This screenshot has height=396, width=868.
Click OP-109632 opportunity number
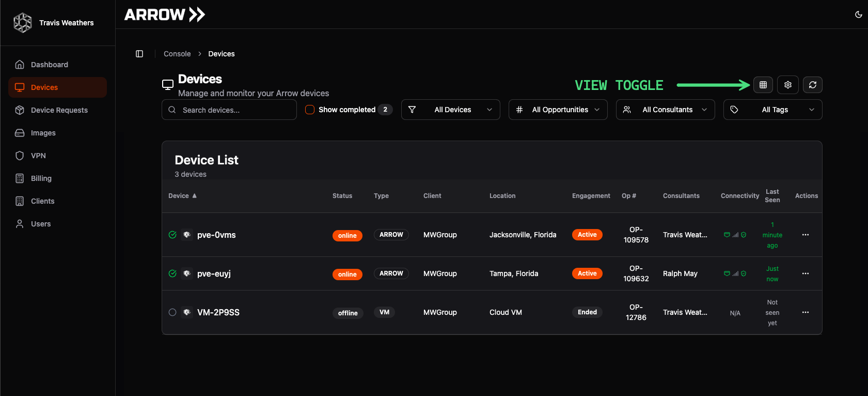636,273
